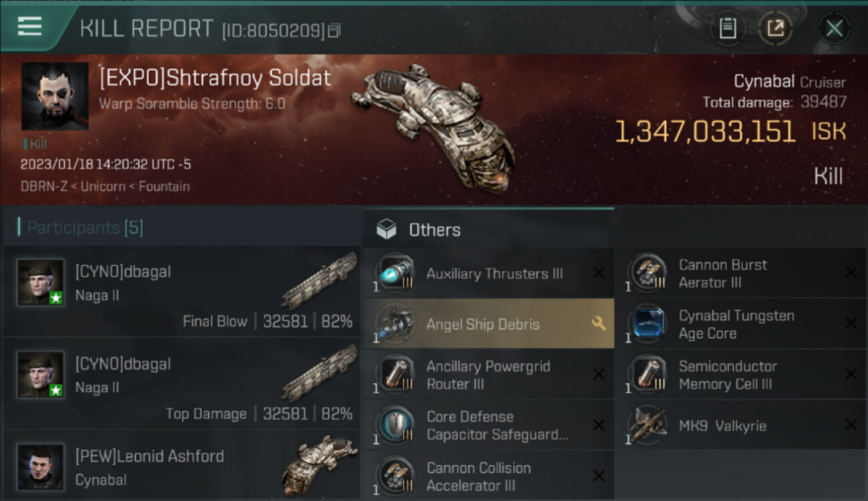
Task: Open location DBRN-Z < Unicorn < Fountain
Action: [x=105, y=186]
